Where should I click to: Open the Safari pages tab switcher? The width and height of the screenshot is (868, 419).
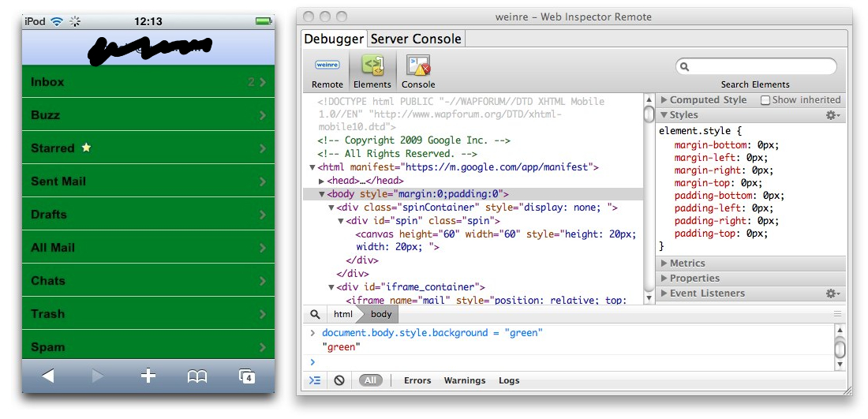247,376
